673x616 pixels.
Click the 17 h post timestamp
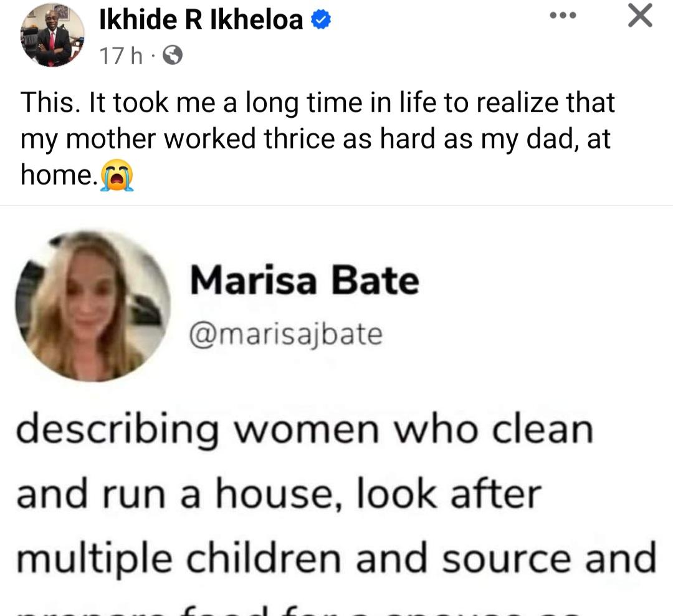120,57
